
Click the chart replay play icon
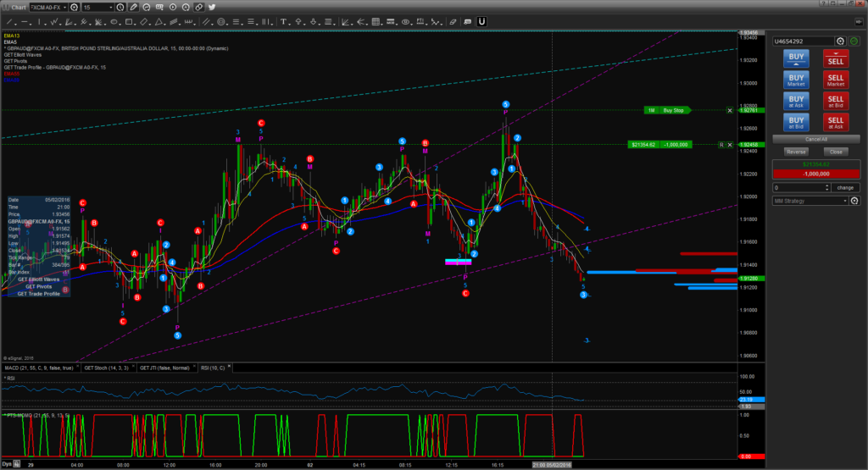[173, 7]
